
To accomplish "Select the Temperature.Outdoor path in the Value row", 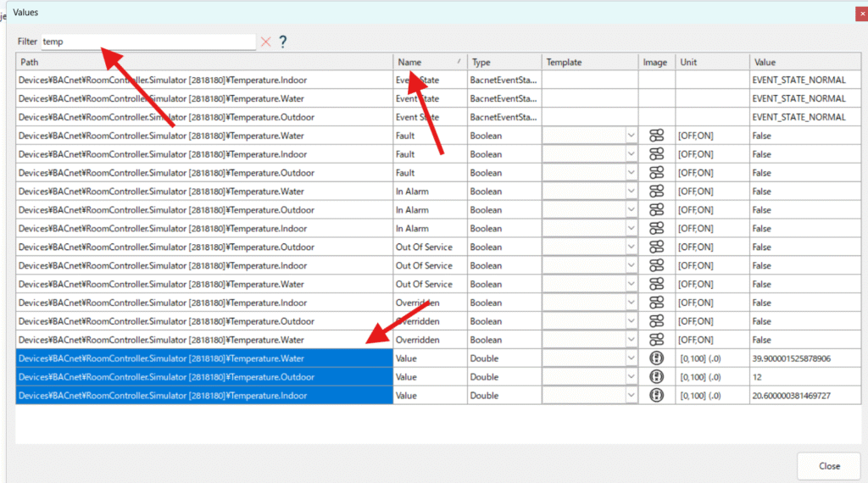I will click(204, 377).
